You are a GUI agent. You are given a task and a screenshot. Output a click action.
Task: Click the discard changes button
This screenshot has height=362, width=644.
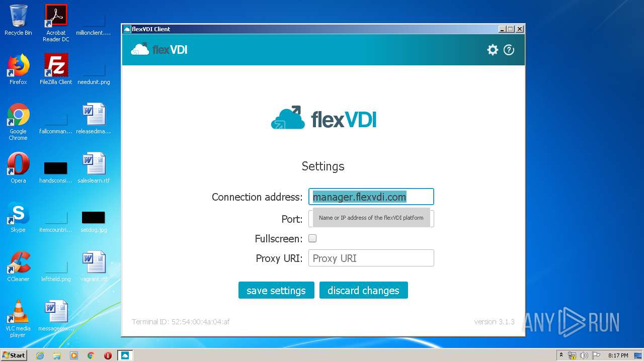click(363, 290)
